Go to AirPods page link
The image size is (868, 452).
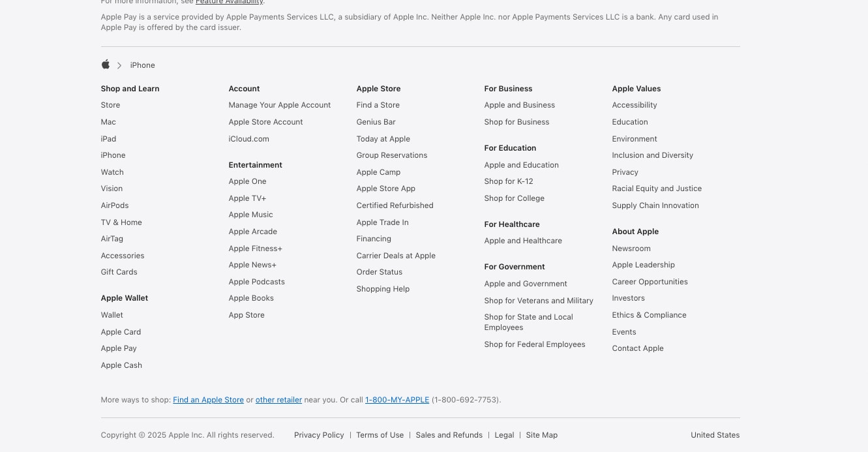[115, 205]
